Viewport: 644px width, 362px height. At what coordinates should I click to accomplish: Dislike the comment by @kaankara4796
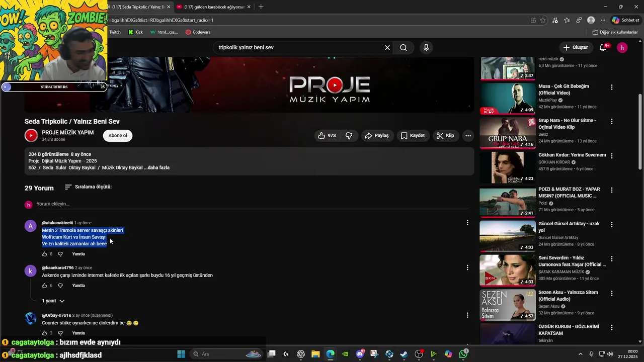pos(60,286)
